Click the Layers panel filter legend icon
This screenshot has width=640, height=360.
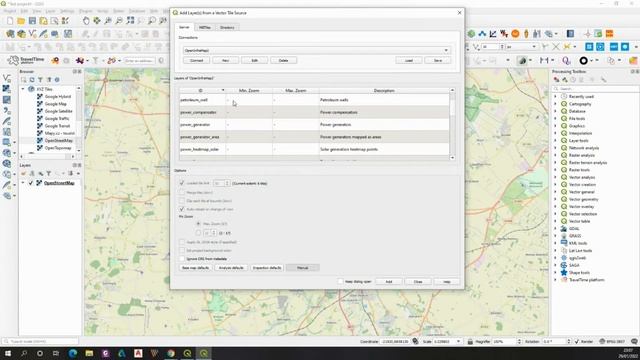click(x=49, y=173)
